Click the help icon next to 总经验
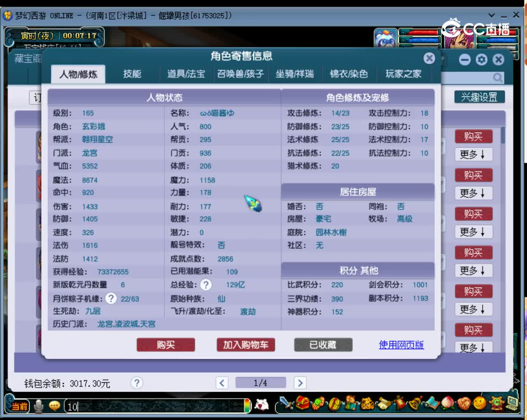527x420 pixels. (206, 285)
